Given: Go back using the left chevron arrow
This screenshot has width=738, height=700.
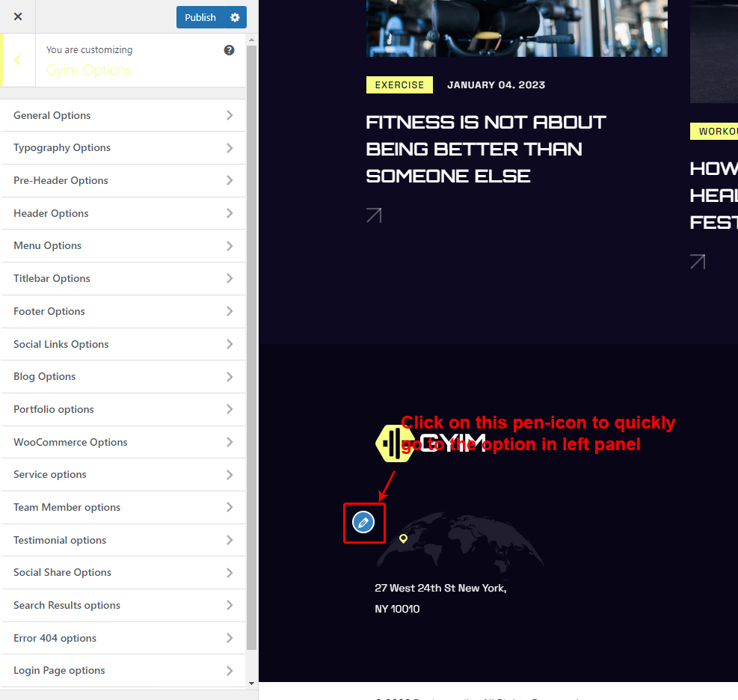Looking at the screenshot, I should (x=18, y=60).
